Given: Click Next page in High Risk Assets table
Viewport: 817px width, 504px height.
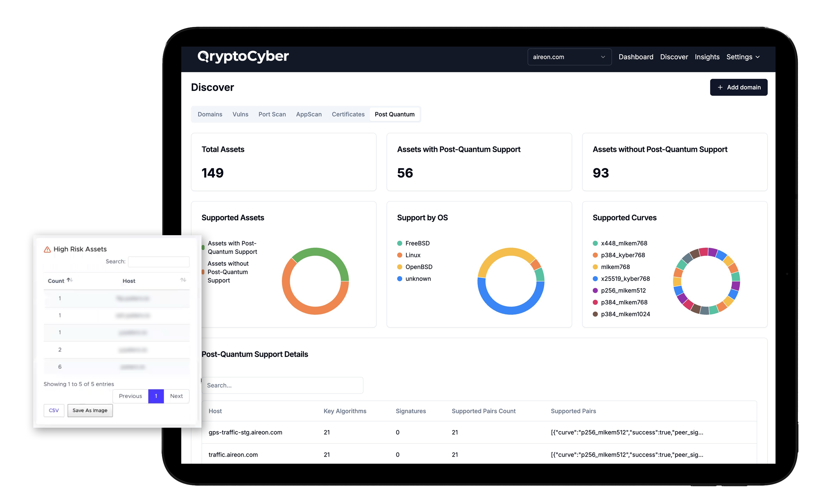Looking at the screenshot, I should click(x=176, y=396).
